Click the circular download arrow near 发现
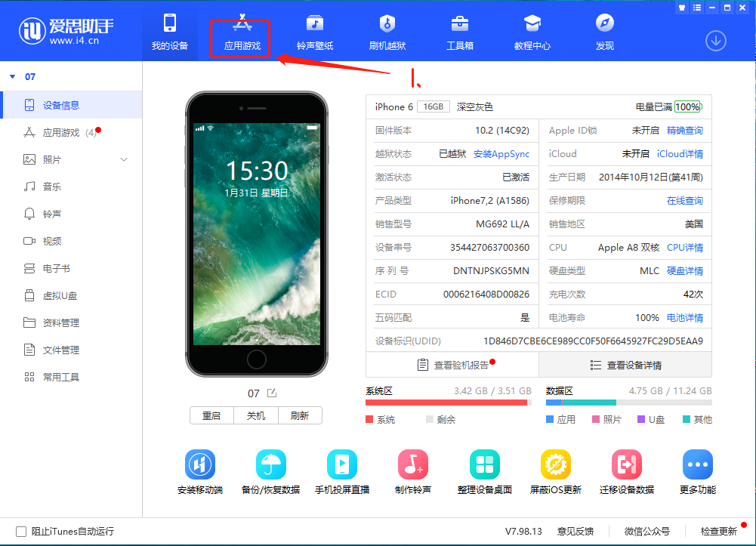 pyautogui.click(x=715, y=41)
